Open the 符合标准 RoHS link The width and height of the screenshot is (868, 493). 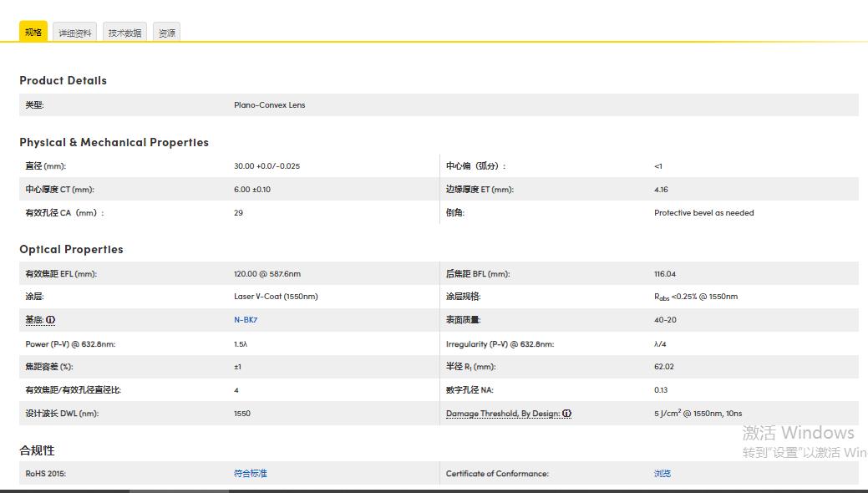(x=250, y=474)
